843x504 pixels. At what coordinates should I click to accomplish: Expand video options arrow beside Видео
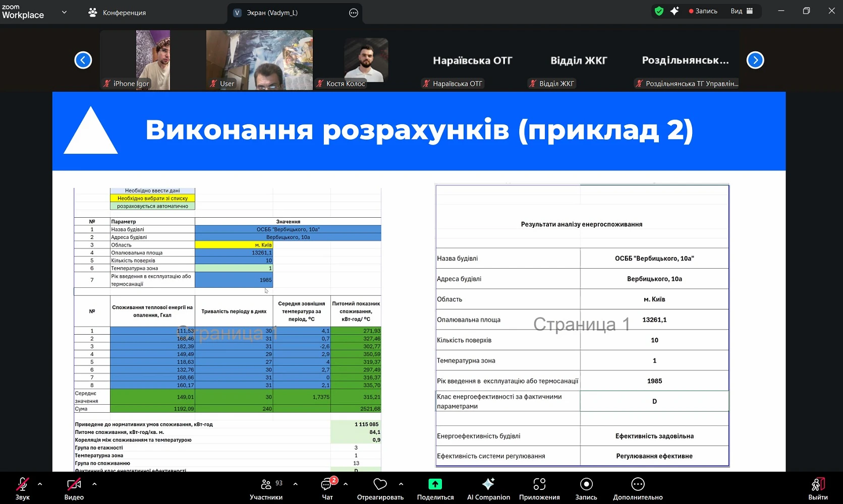coord(94,484)
